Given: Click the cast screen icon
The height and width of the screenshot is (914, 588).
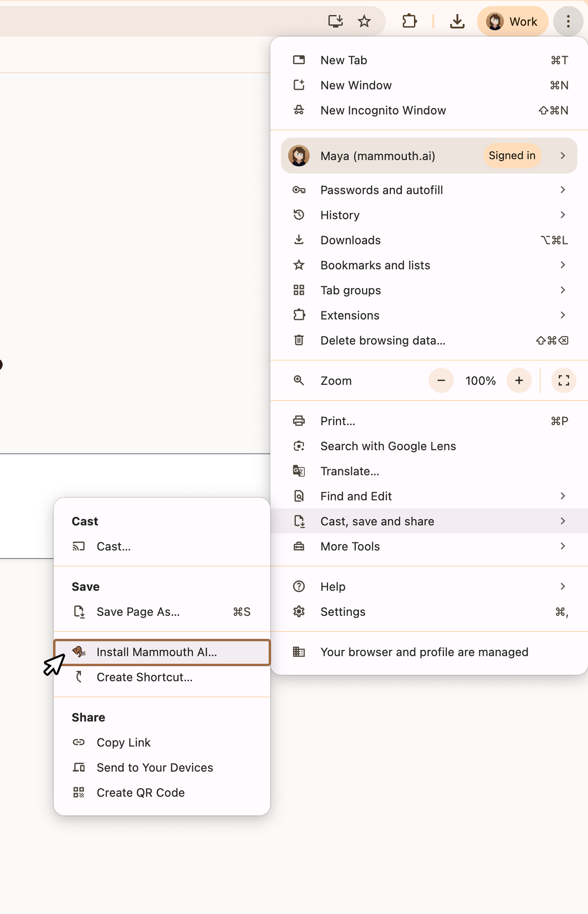Looking at the screenshot, I should pos(79,546).
